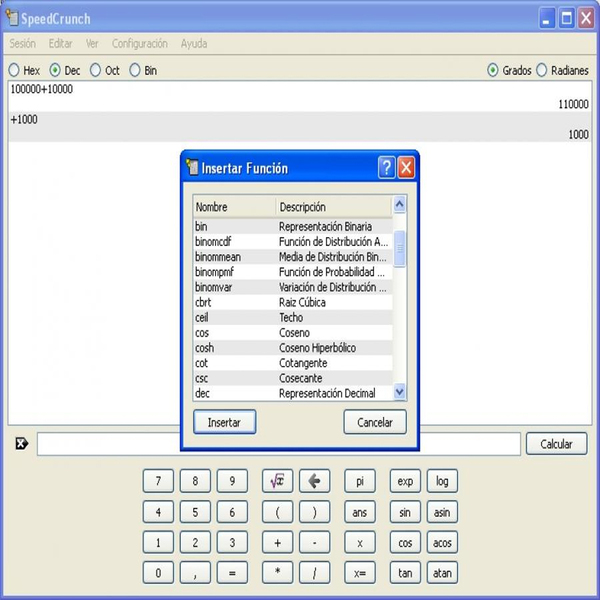Click the x= keypad button
600x600 pixels.
(360, 572)
